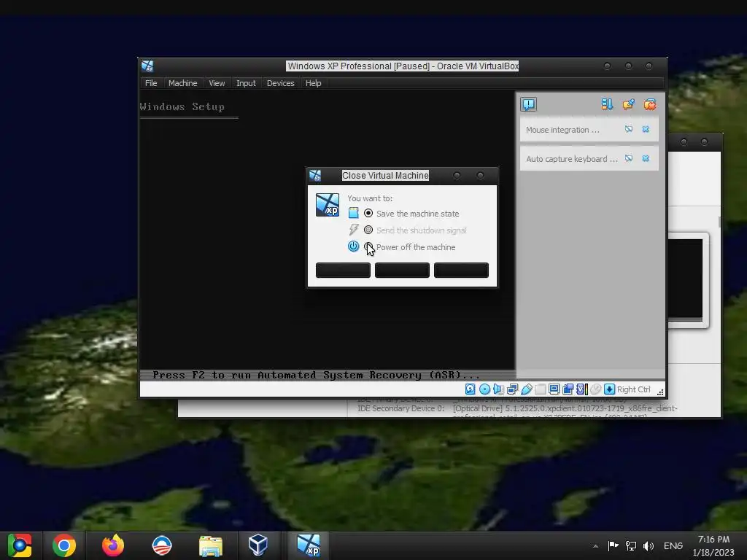This screenshot has width=747, height=560.
Task: Click the CPU virtualization 'V' status icon
Action: tap(581, 389)
